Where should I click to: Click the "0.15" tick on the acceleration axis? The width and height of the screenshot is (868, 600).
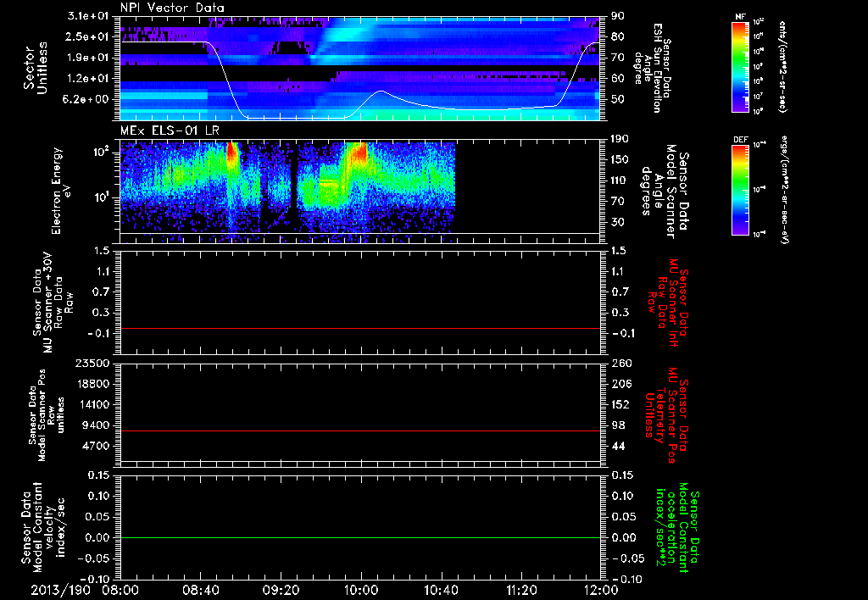[621, 475]
